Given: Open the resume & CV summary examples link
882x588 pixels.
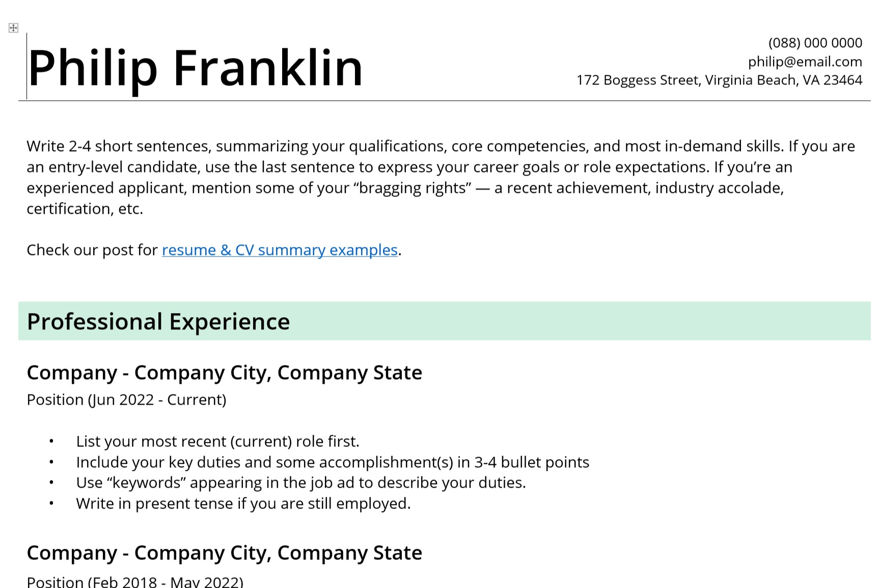Looking at the screenshot, I should [280, 250].
